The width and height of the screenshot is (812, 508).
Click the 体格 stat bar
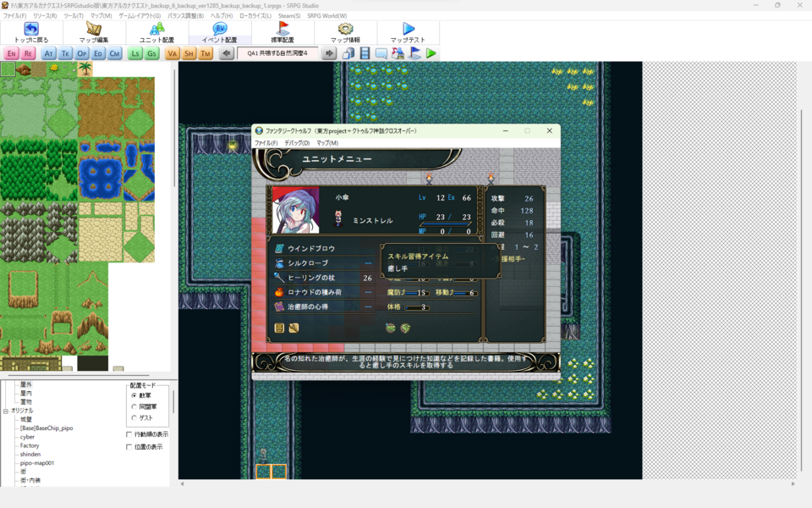416,307
